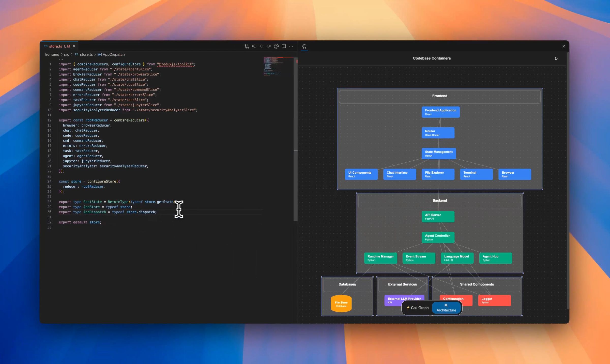The image size is (610, 364).
Task: Open the src breadcrumb dropdown
Action: tap(67, 54)
